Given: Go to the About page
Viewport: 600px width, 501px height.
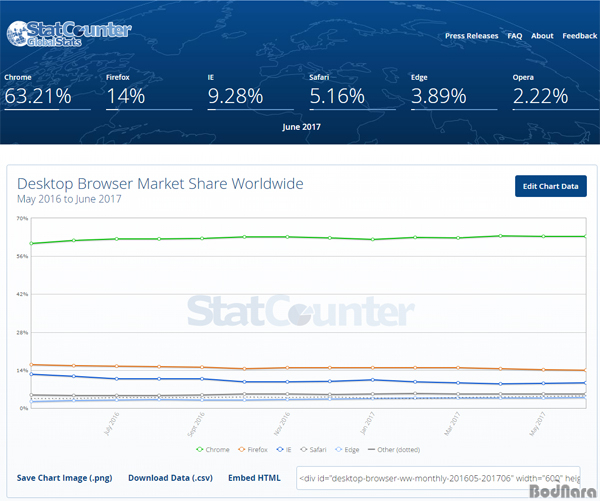Looking at the screenshot, I should (542, 36).
